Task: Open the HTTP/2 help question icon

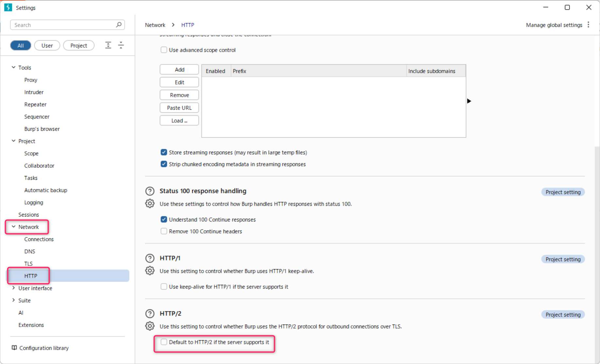Action: pyautogui.click(x=150, y=314)
